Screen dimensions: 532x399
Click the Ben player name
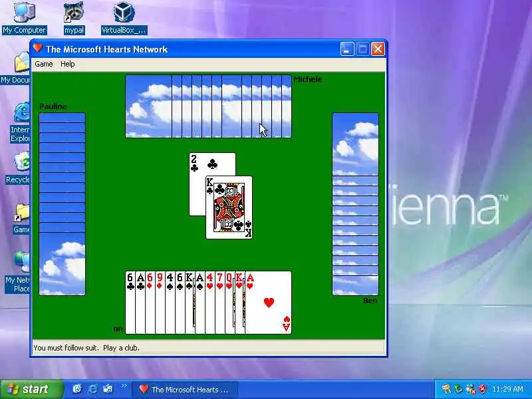coord(370,301)
